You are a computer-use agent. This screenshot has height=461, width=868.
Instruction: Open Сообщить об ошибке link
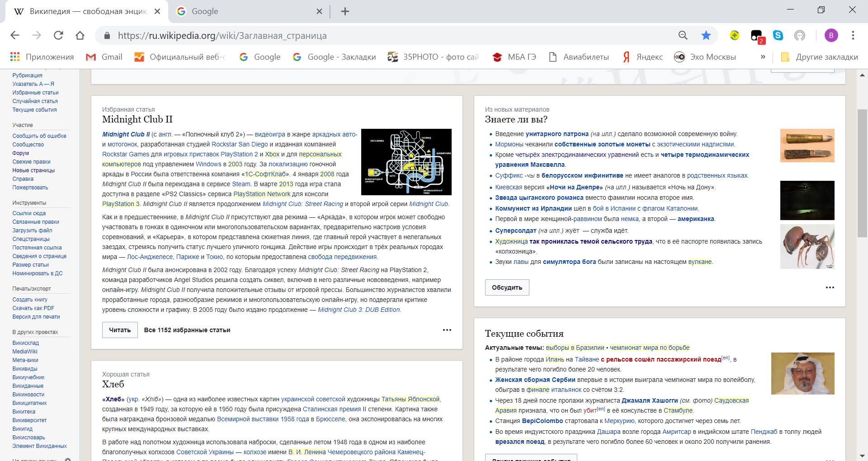click(39, 136)
